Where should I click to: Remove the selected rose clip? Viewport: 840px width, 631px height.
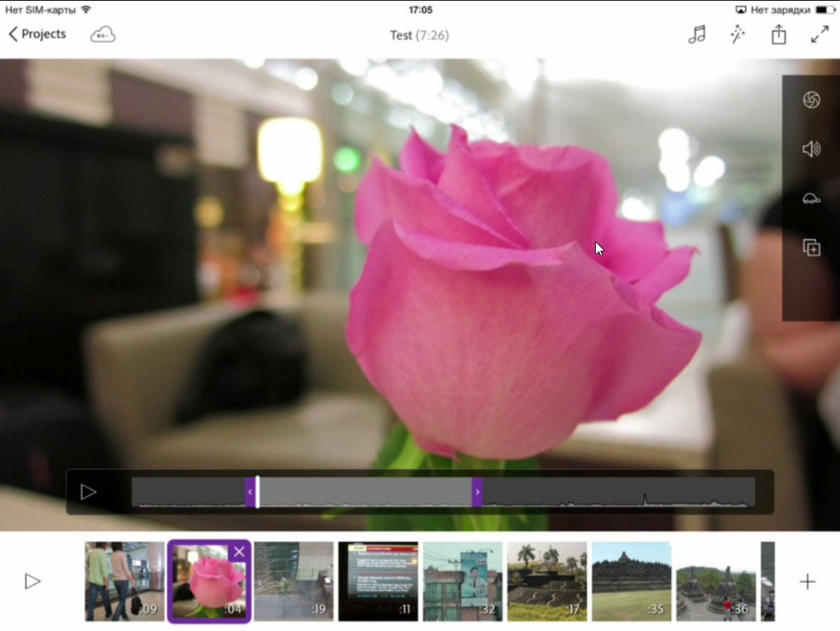tap(239, 552)
